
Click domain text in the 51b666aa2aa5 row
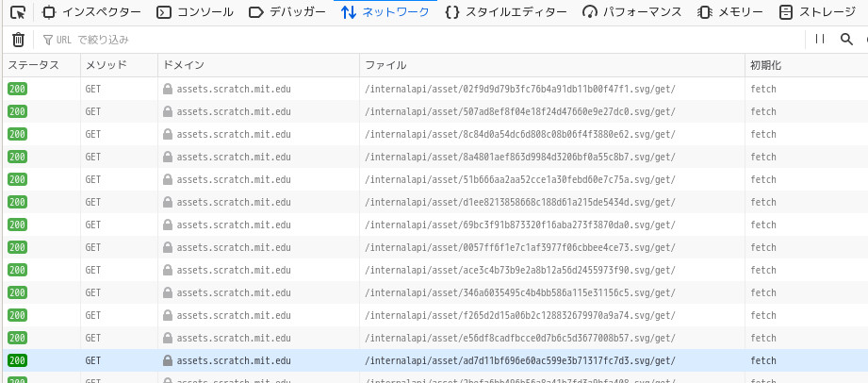[x=234, y=179]
